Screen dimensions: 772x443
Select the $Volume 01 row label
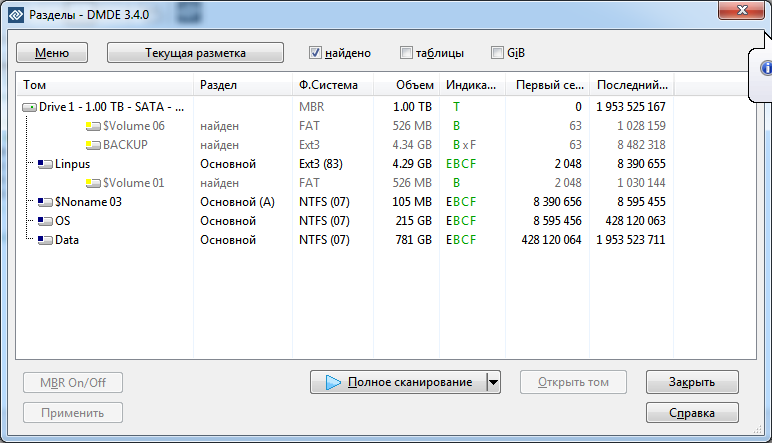(133, 183)
